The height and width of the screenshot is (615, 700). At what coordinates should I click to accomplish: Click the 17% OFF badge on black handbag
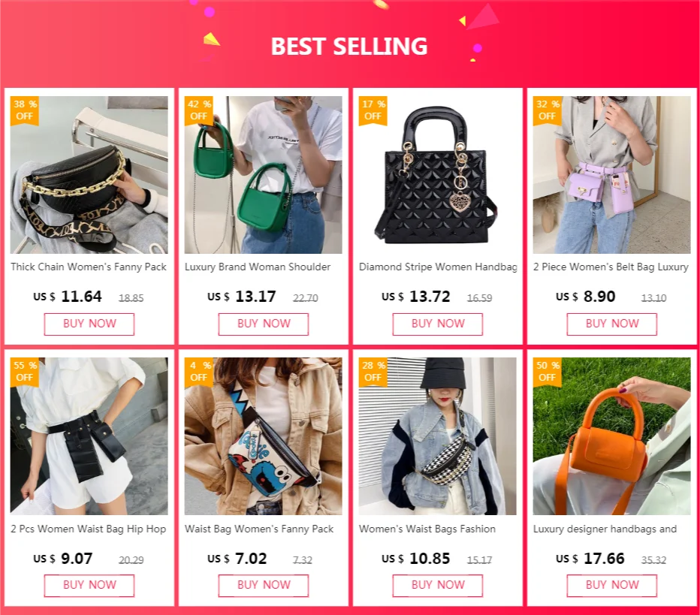coord(373,110)
